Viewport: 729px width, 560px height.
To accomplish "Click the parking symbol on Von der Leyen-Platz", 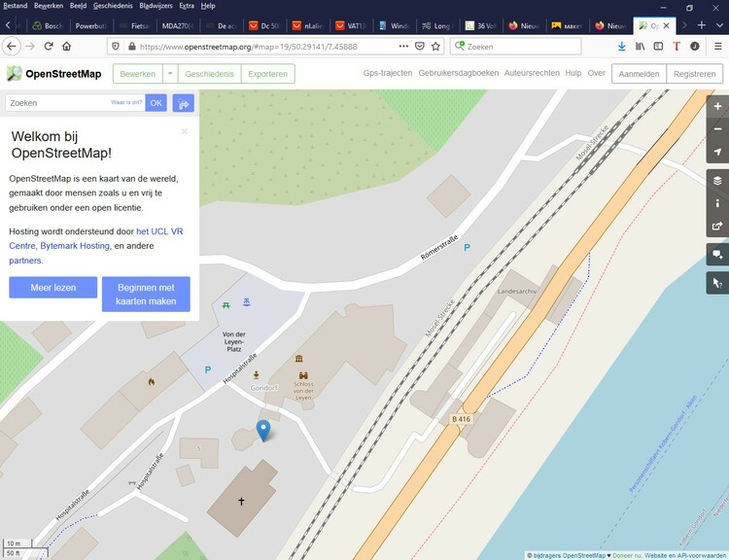I will pyautogui.click(x=208, y=369).
